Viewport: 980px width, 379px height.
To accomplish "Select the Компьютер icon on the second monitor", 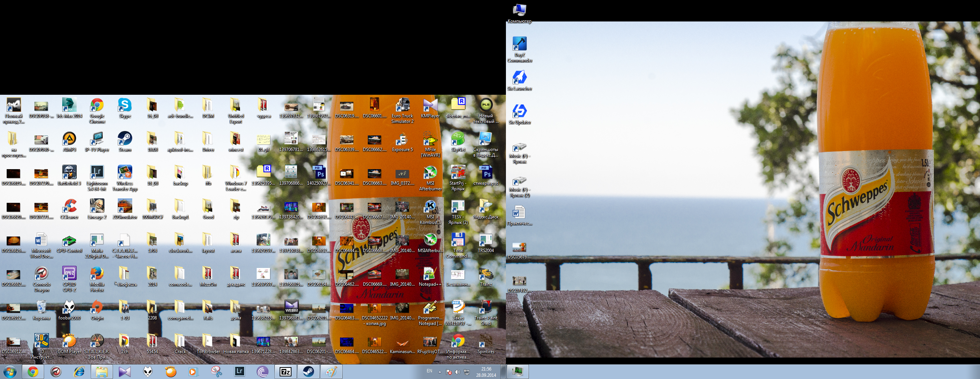I will tap(519, 13).
